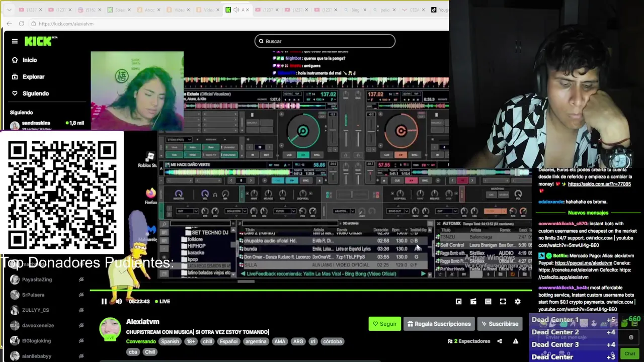Open the Conversando category link

point(141,341)
